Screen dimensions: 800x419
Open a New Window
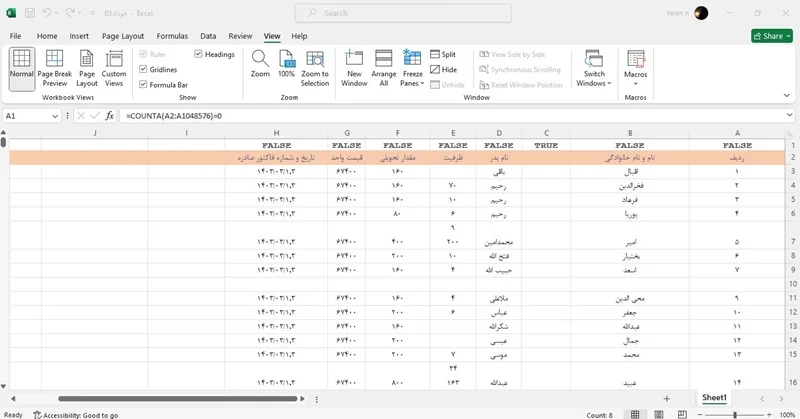(354, 69)
